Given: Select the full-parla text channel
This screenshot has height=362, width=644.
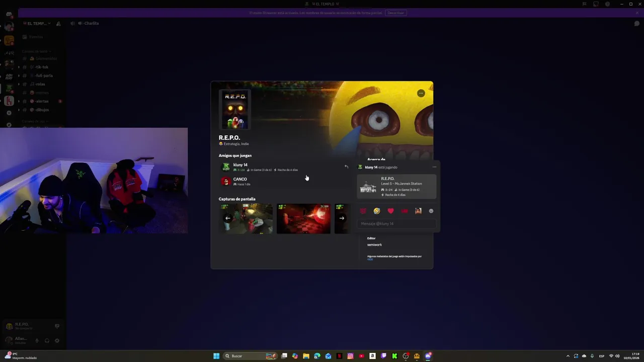Looking at the screenshot, I should (41, 75).
